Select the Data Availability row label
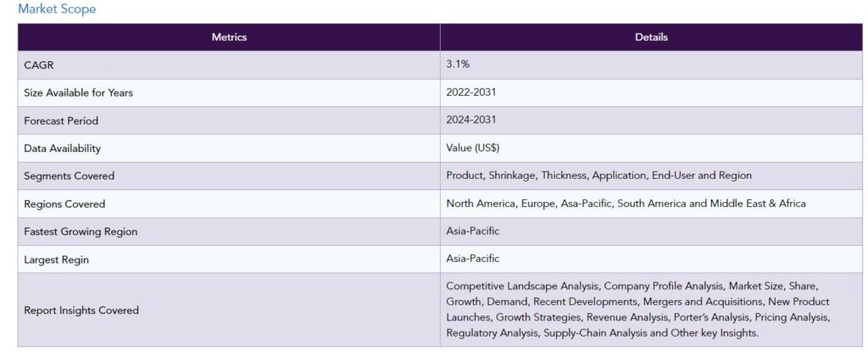Image resolution: width=868 pixels, height=357 pixels. (x=63, y=148)
